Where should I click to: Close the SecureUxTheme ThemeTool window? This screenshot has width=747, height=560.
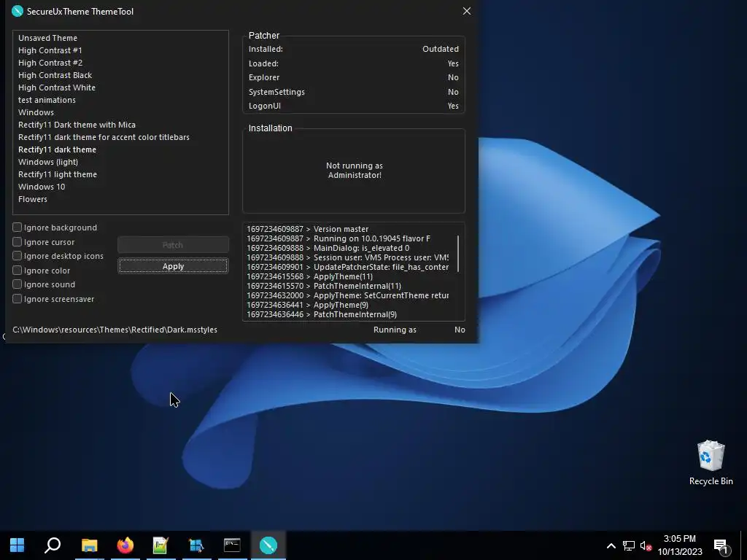pos(466,11)
